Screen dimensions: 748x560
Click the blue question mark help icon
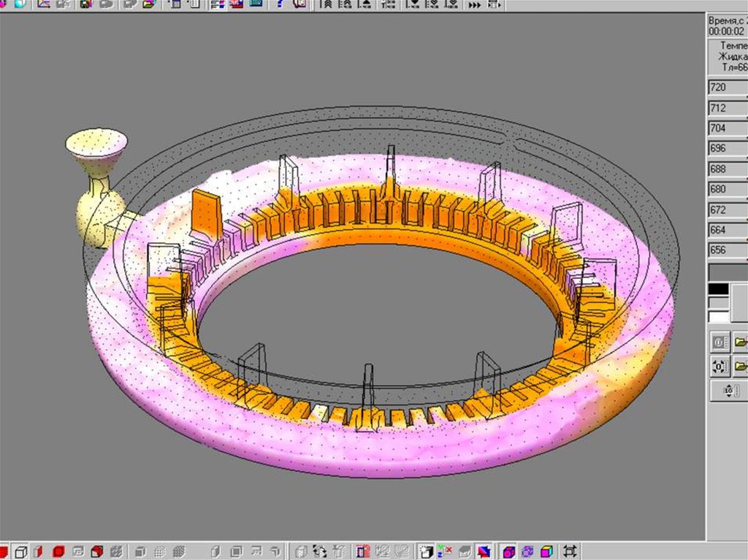click(280, 4)
